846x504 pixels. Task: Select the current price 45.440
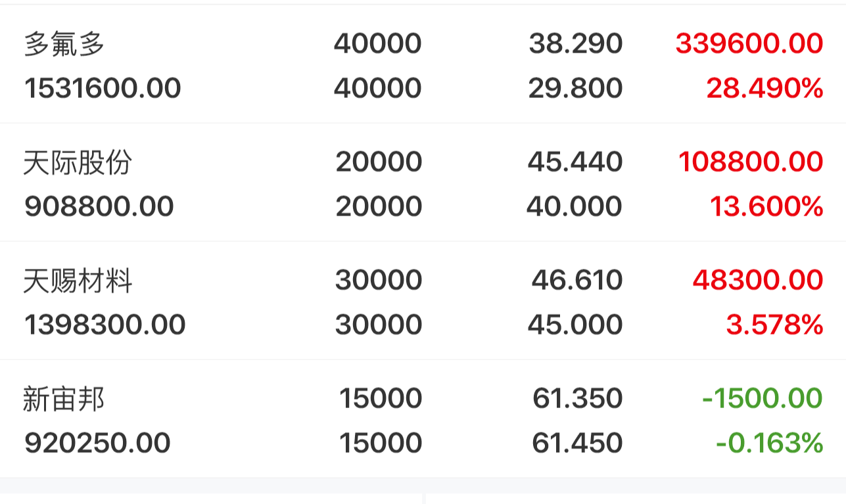pos(575,162)
